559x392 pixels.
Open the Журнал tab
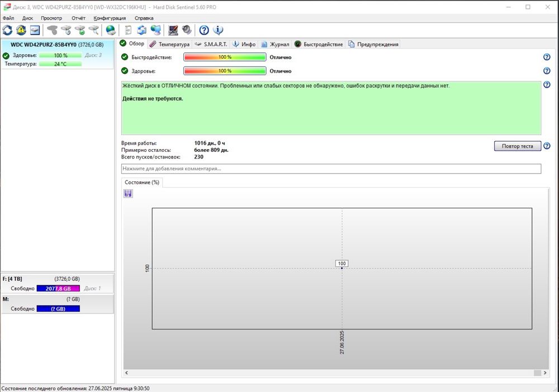(275, 44)
